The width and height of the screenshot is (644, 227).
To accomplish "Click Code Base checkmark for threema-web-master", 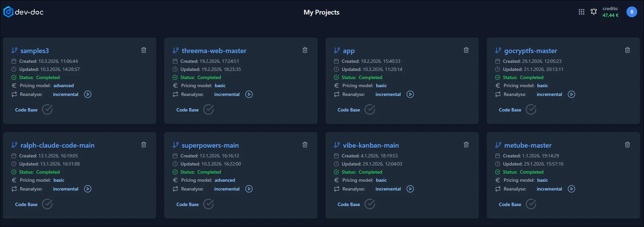I will (x=208, y=109).
